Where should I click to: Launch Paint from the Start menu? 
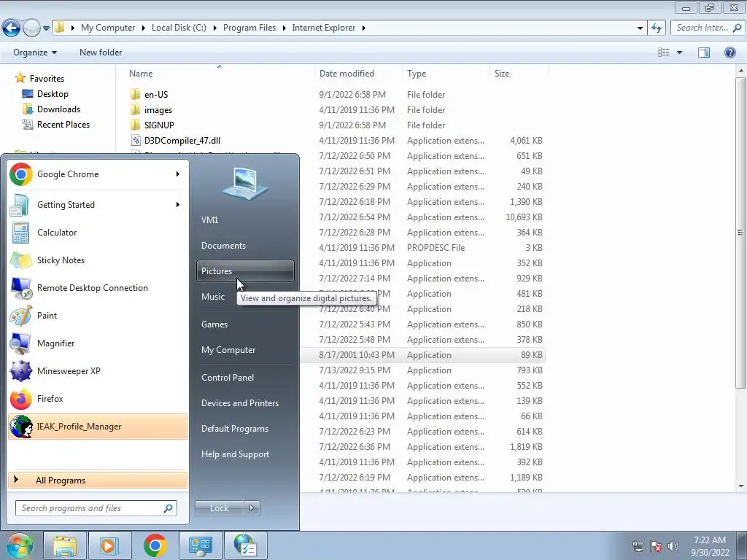click(98, 315)
